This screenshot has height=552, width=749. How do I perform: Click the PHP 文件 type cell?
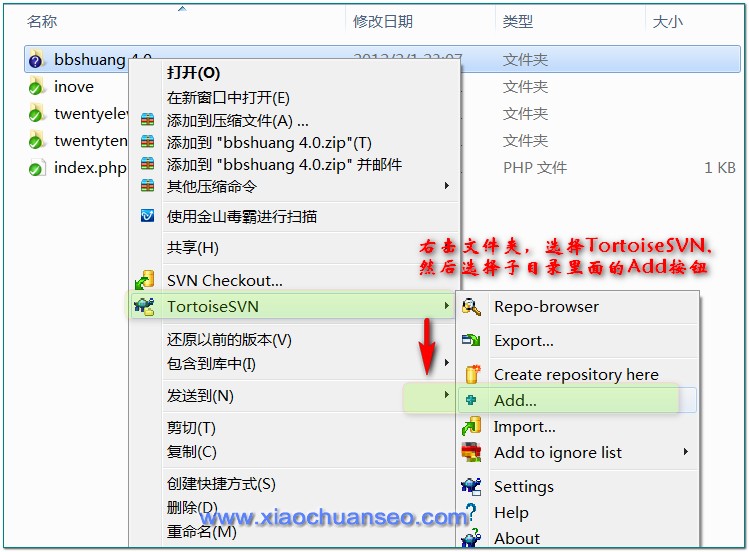point(535,168)
